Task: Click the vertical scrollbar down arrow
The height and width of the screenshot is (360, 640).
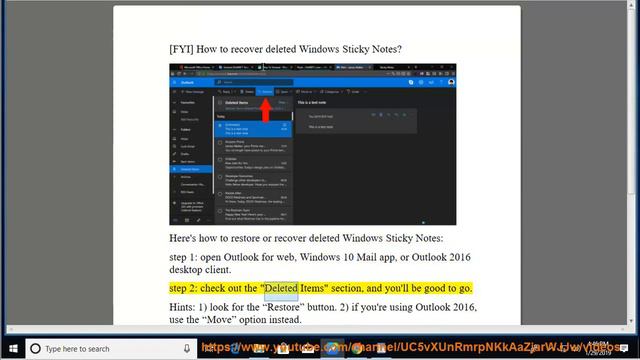Action: (631, 321)
